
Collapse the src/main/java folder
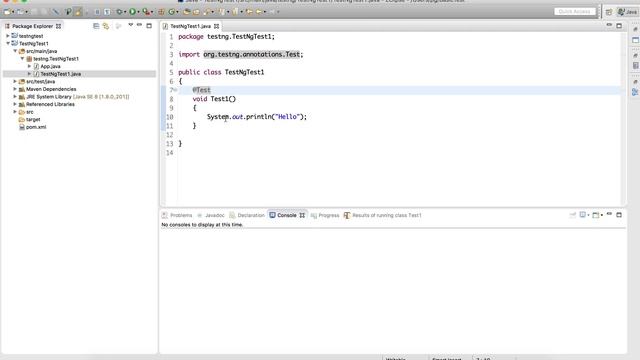coord(15,51)
